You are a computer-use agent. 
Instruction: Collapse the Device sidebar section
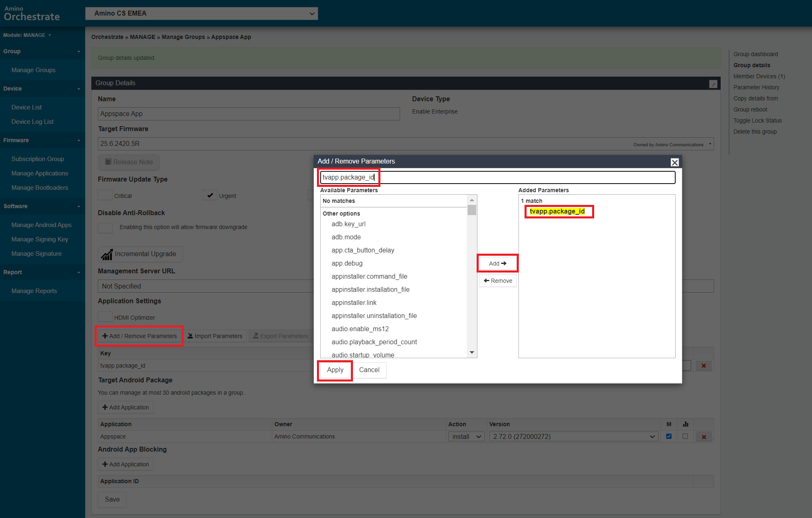tap(43, 89)
